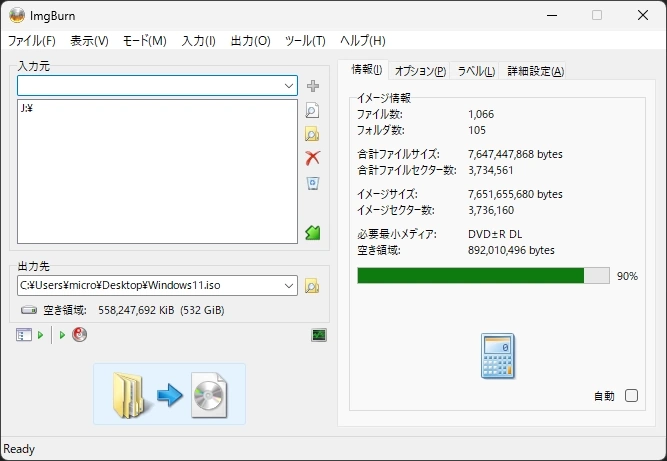Image resolution: width=667 pixels, height=461 pixels.
Task: Switch to the ラベル(L) tab
Action: pyautogui.click(x=476, y=71)
